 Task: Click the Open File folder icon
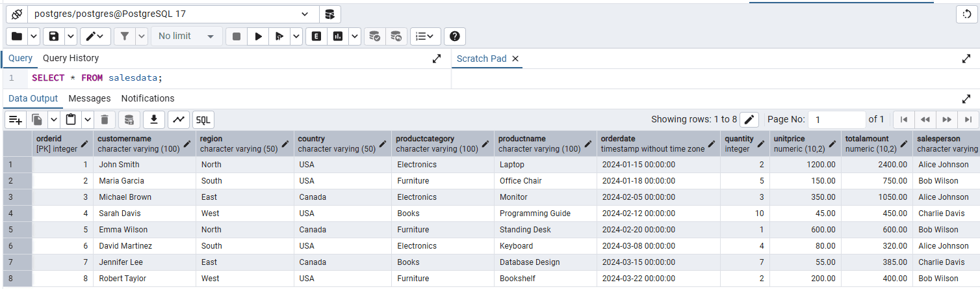click(x=17, y=36)
